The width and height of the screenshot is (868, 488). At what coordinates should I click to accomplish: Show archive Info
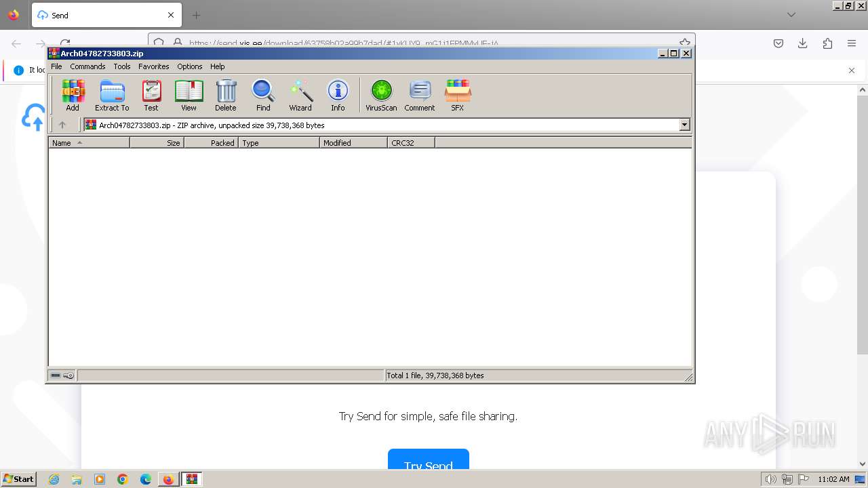(x=338, y=95)
